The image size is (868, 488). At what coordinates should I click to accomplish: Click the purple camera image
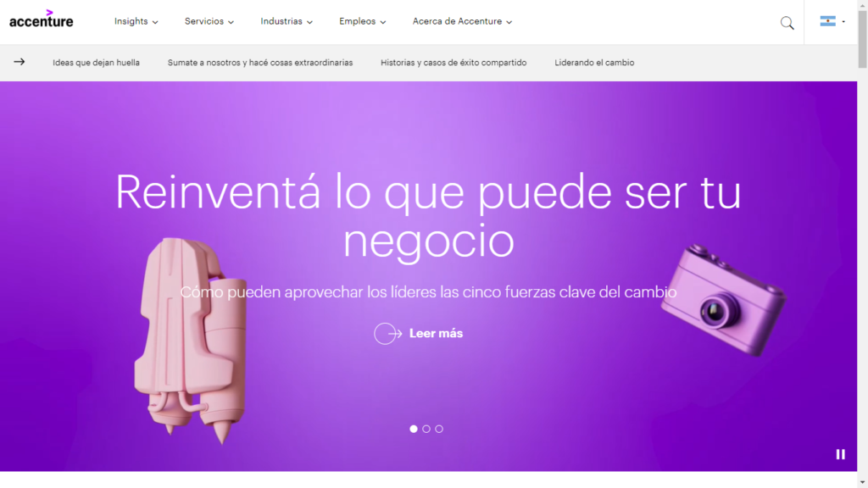pos(723,299)
